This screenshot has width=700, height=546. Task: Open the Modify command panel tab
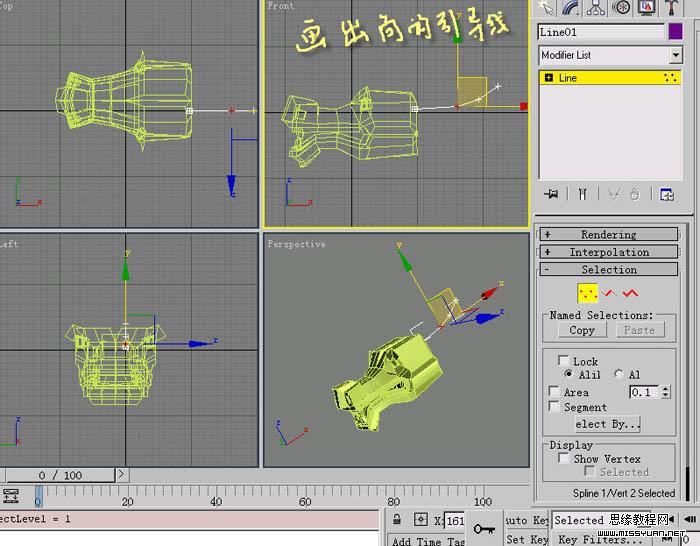coord(571,8)
